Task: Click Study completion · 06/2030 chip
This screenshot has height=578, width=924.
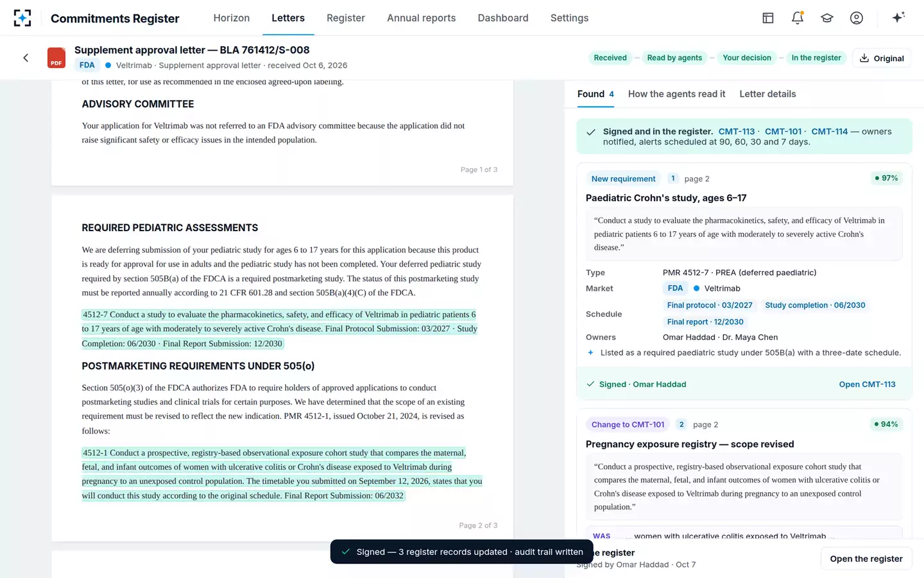Action: [x=815, y=305]
